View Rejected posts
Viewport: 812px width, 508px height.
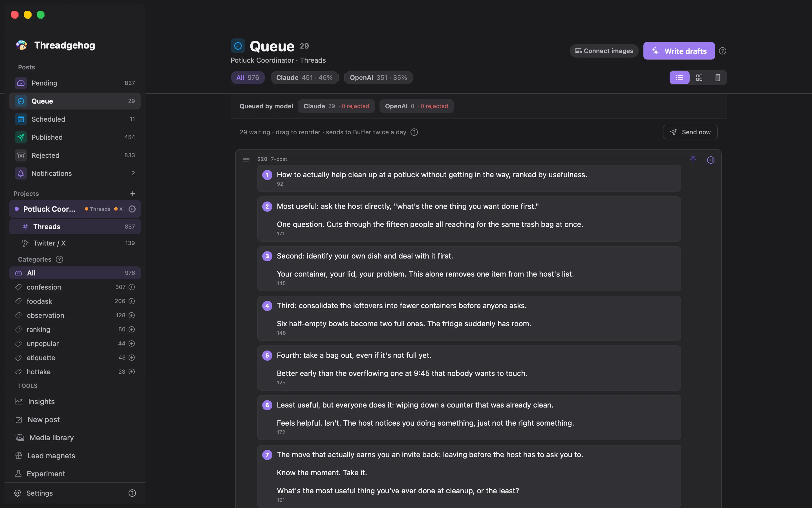[x=75, y=155]
